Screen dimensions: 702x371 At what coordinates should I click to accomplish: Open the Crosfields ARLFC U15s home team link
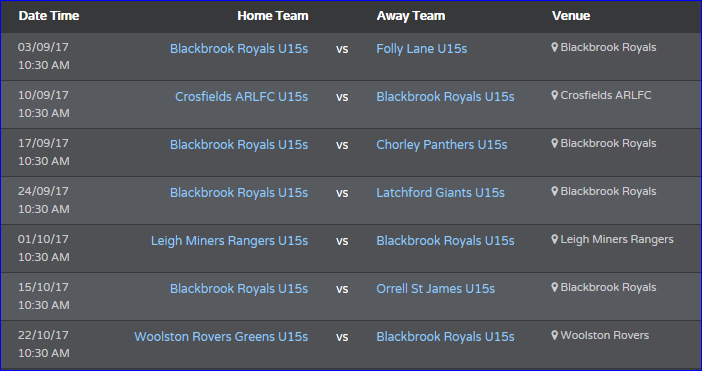(241, 97)
